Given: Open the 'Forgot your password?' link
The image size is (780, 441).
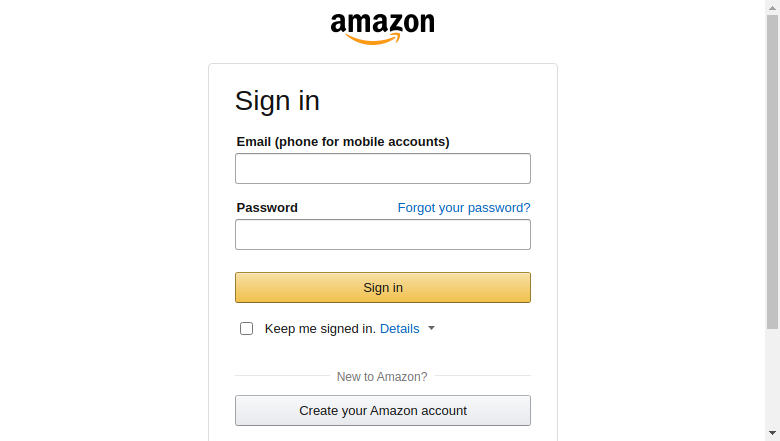Looking at the screenshot, I should point(464,208).
